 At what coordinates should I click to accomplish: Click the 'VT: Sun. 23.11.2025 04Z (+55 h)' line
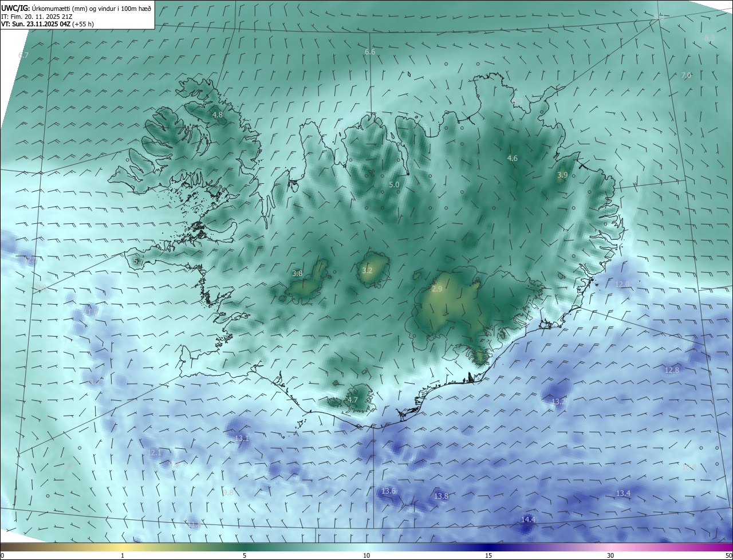click(x=48, y=24)
